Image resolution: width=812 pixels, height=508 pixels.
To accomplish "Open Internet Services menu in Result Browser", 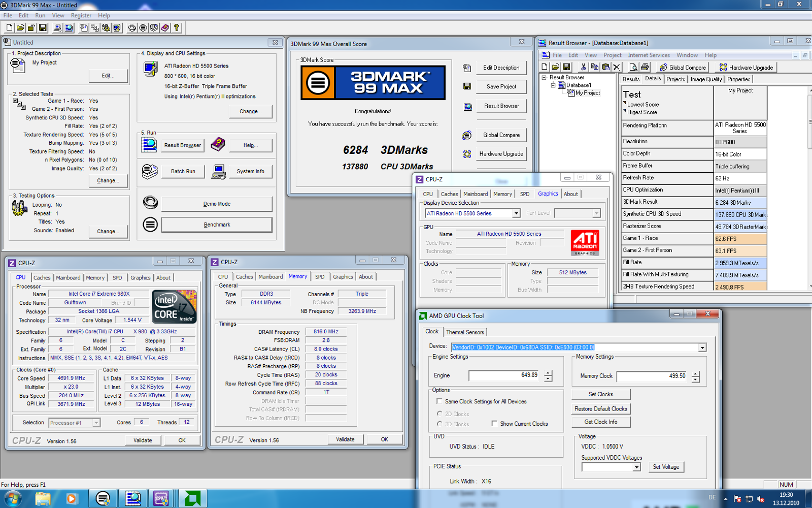I will 649,55.
